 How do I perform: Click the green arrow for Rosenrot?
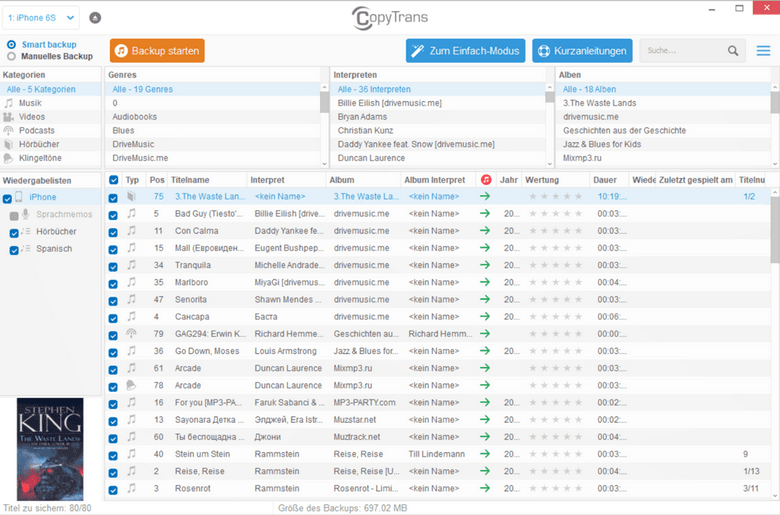(x=485, y=488)
